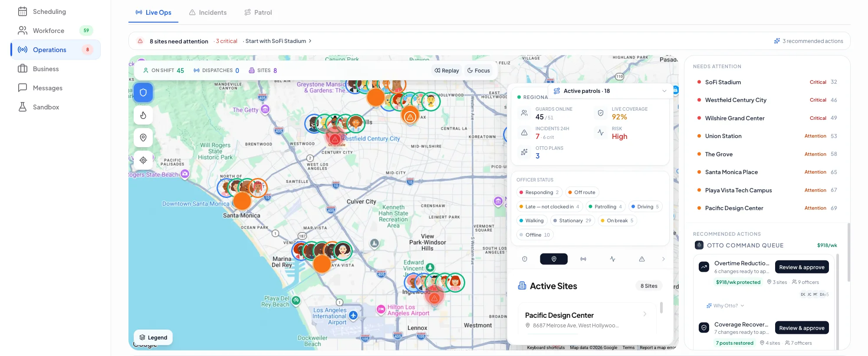
Task: Toggle the Stationary status filter
Action: (x=572, y=221)
